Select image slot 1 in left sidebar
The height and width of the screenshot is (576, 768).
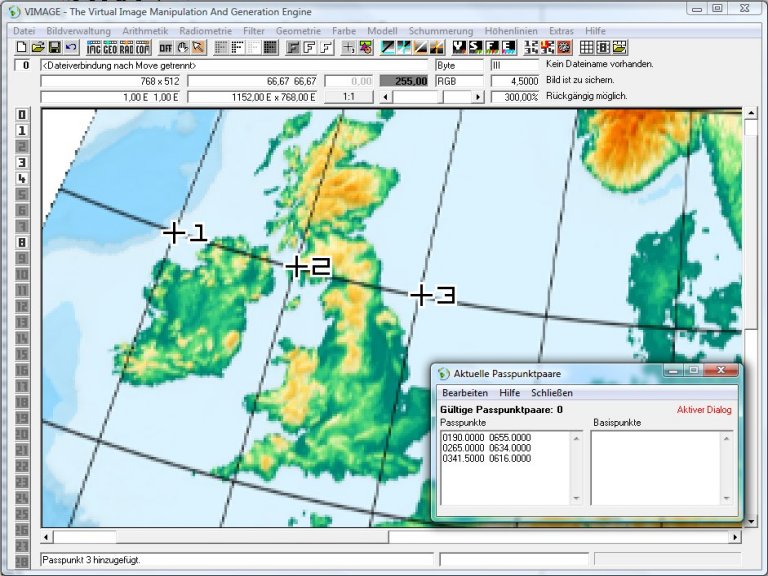(22, 130)
